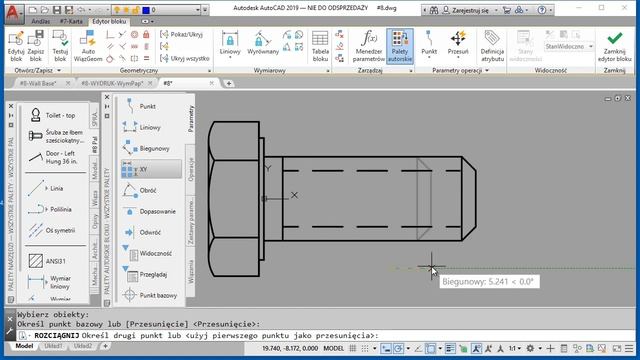Select the Oś symetrii tool

coord(52,230)
